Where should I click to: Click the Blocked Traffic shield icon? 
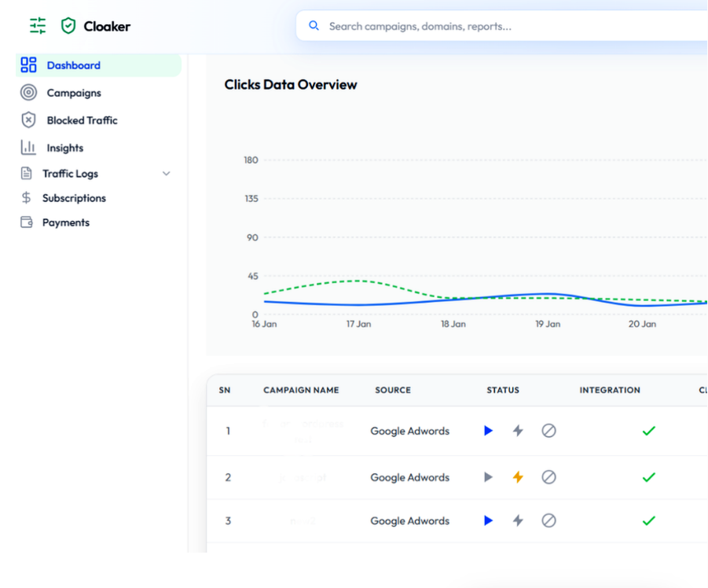28,120
